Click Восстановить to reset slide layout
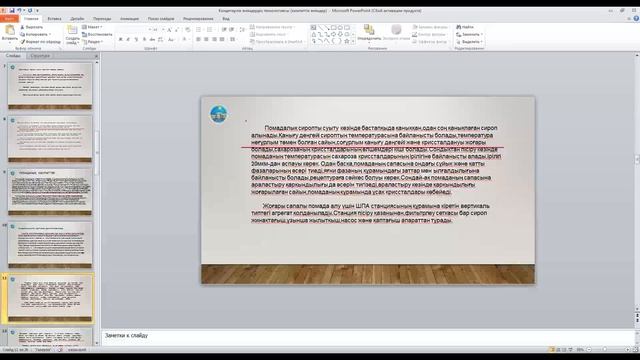The width and height of the screenshot is (640, 360). pos(97,34)
